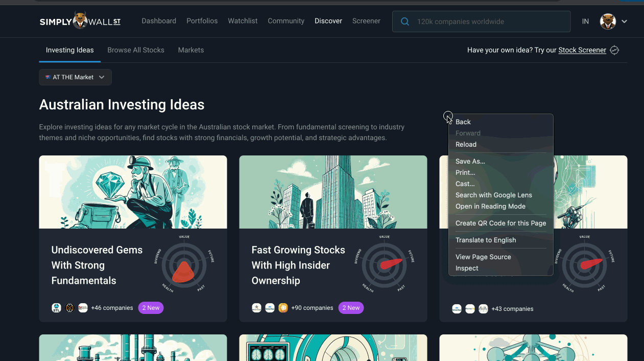Expand the account chevron next to avatar

click(x=624, y=21)
